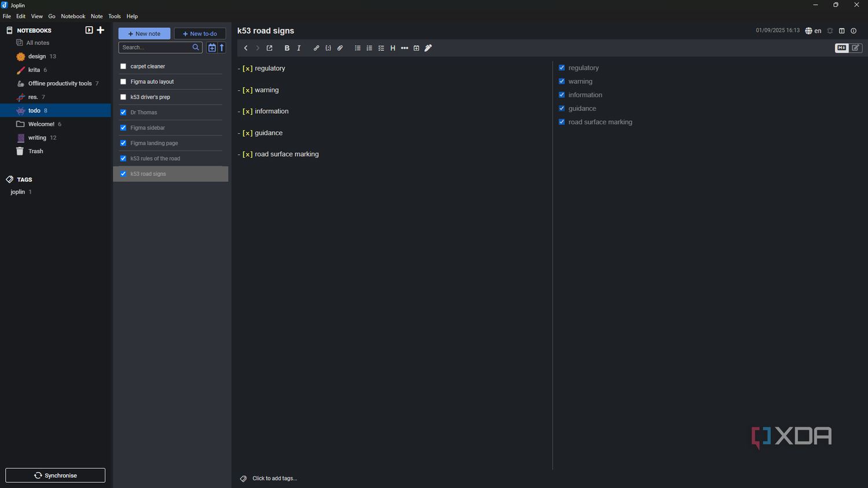Screen dimensions: 868x488
Task: Insert a heading with the H icon
Action: [393, 48]
